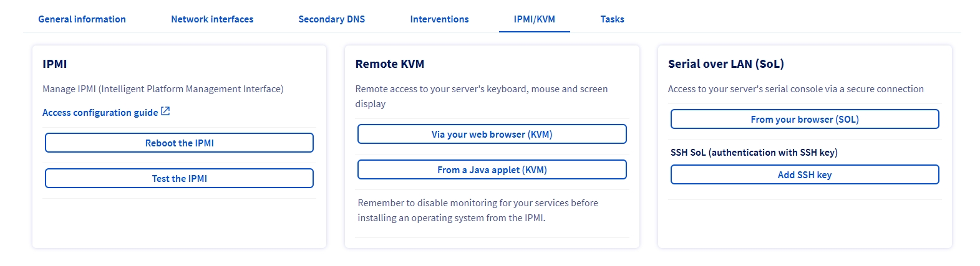Start KVM from a Java applet
Image resolution: width=980 pixels, height=266 pixels.
pos(492,170)
